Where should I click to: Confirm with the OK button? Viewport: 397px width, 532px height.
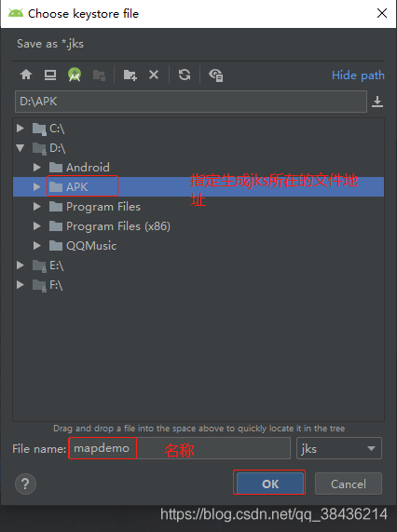coord(270,484)
